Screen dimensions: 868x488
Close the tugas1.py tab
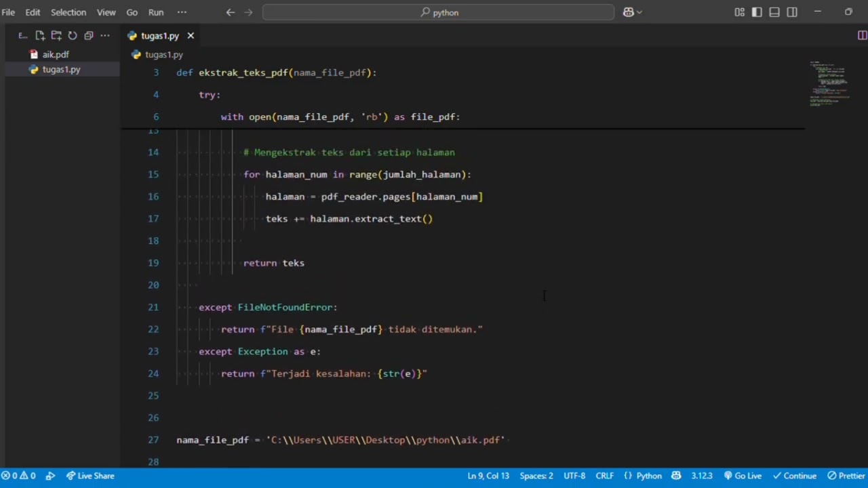191,36
